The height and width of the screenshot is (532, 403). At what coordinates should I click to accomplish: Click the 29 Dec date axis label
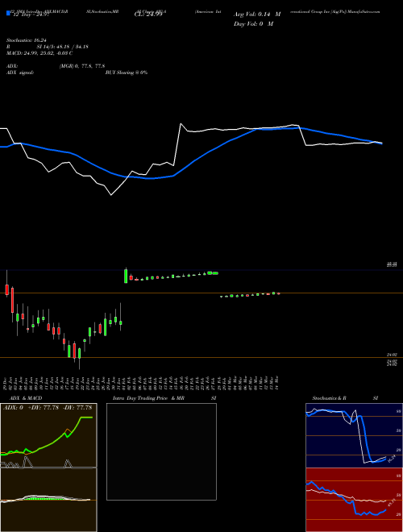click(x=6, y=382)
